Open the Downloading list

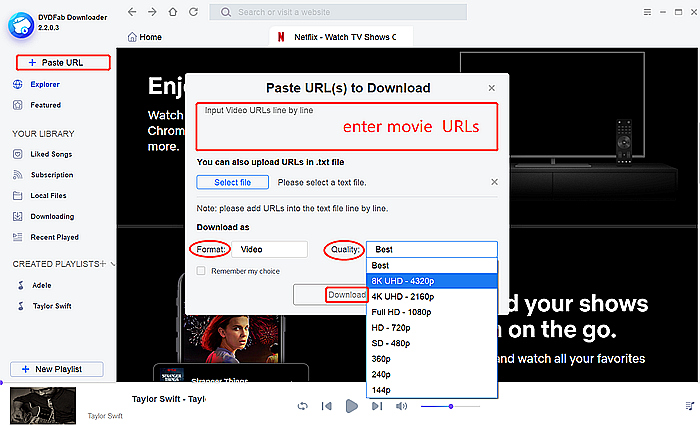[x=51, y=216]
